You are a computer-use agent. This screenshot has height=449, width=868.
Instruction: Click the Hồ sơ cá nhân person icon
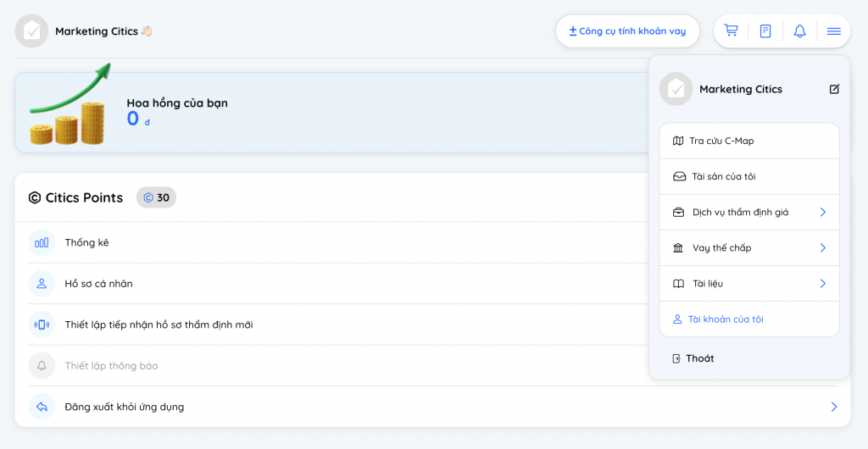[42, 284]
